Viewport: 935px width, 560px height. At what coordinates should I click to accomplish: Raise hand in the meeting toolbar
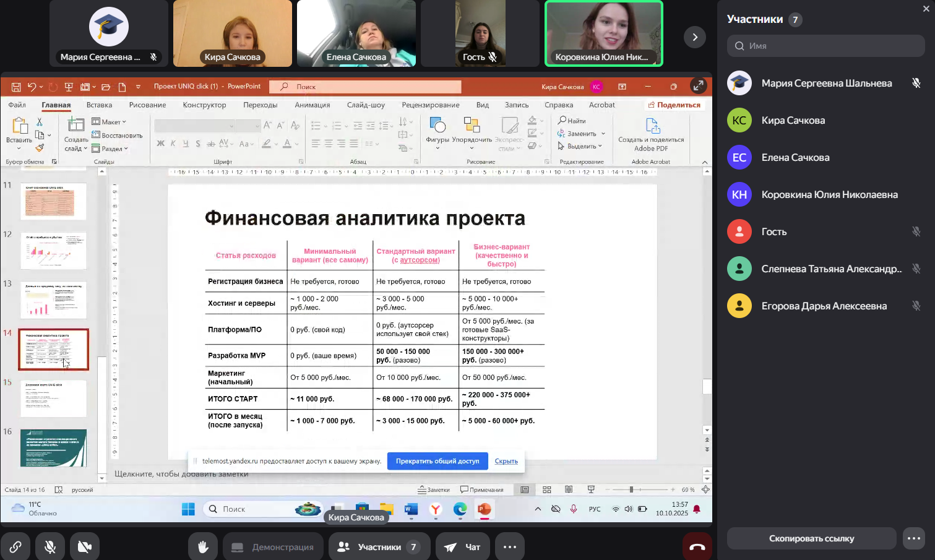point(202,547)
